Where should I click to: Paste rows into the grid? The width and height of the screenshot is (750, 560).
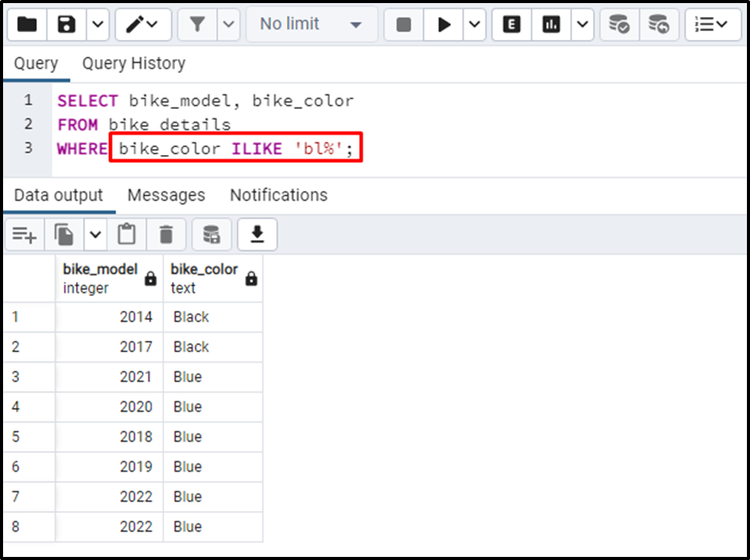(127, 234)
